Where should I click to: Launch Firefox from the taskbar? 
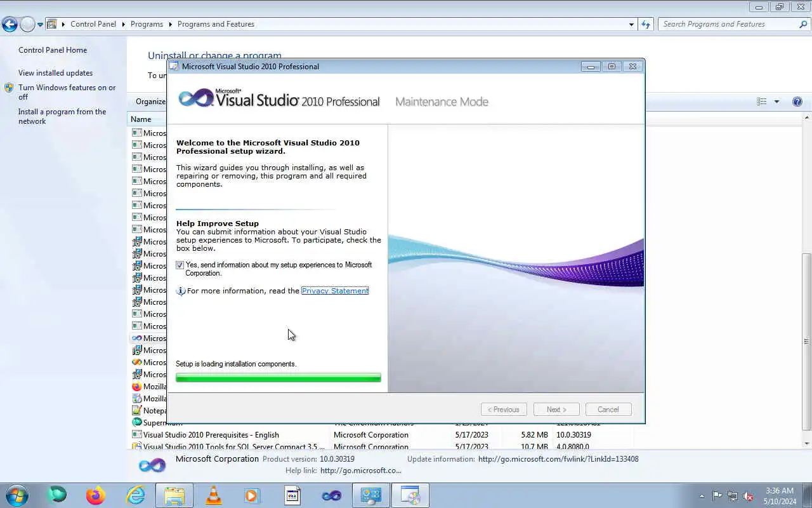pyautogui.click(x=96, y=495)
